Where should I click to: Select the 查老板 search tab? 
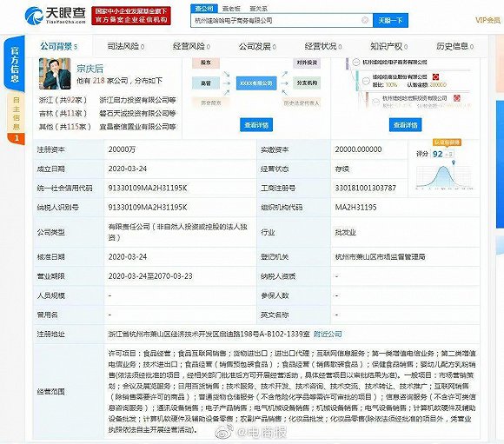(x=231, y=9)
